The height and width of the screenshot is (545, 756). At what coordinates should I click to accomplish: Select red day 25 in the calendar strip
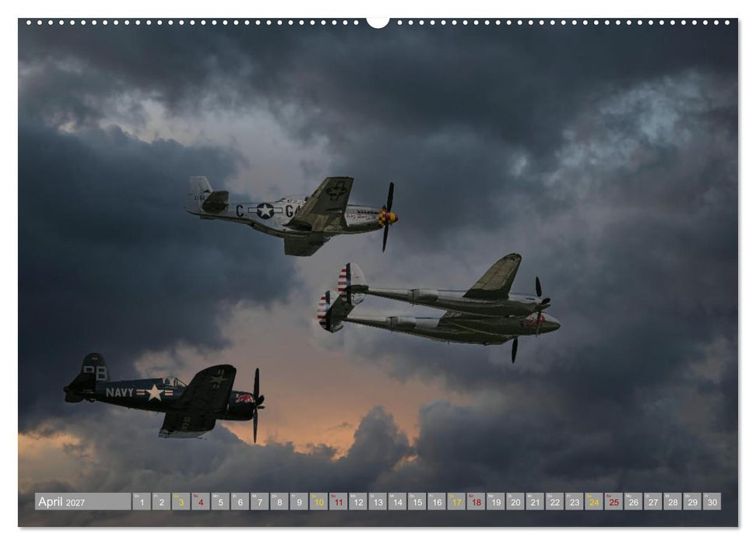click(x=614, y=501)
